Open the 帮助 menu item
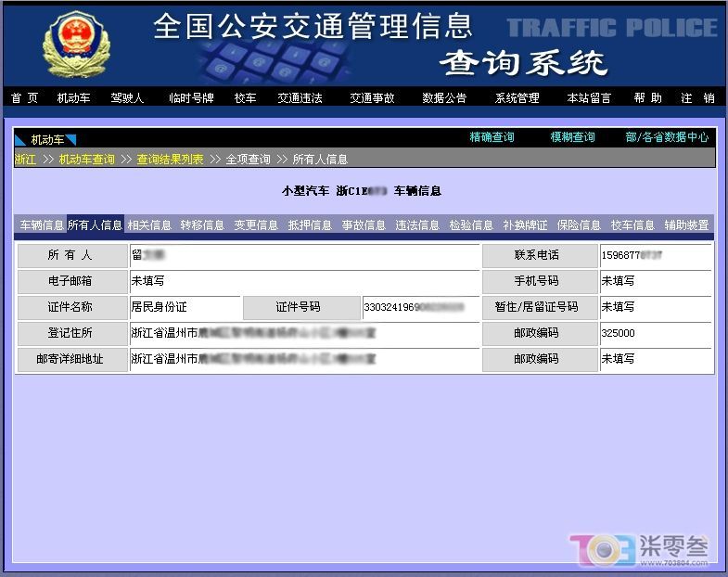 coord(647,97)
